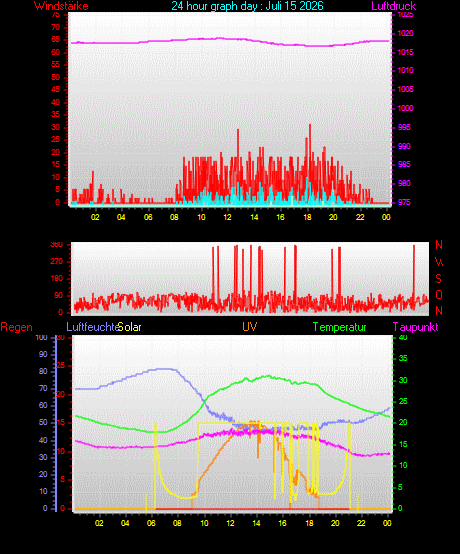Viewport: 460px width, 554px height.
Task: Click the "980" pressure axis value
Action: pos(404,183)
